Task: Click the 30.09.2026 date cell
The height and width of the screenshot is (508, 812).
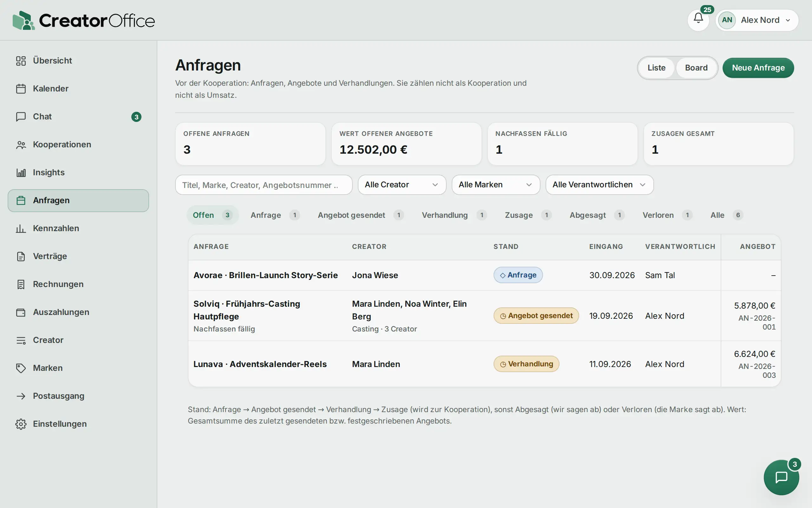Action: 612,275
